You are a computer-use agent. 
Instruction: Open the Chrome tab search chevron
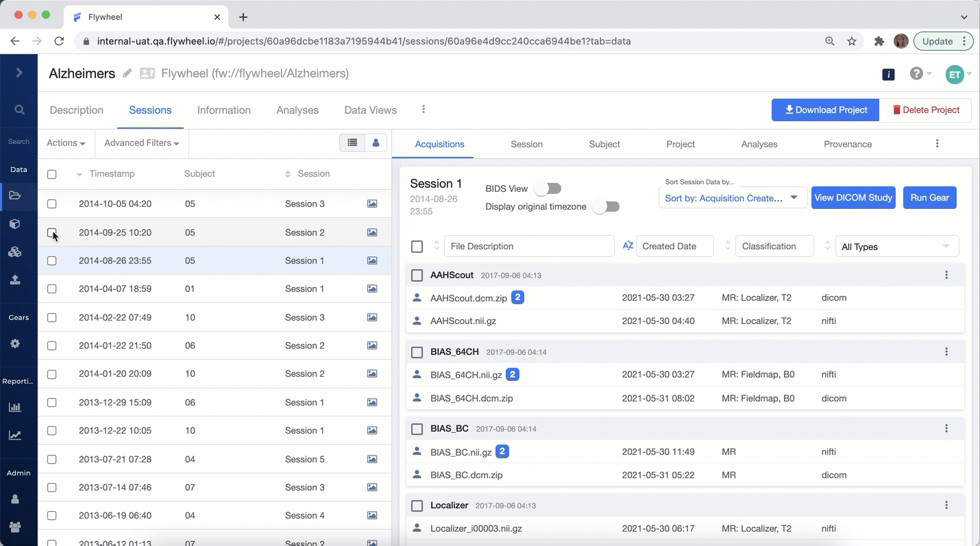(x=964, y=16)
